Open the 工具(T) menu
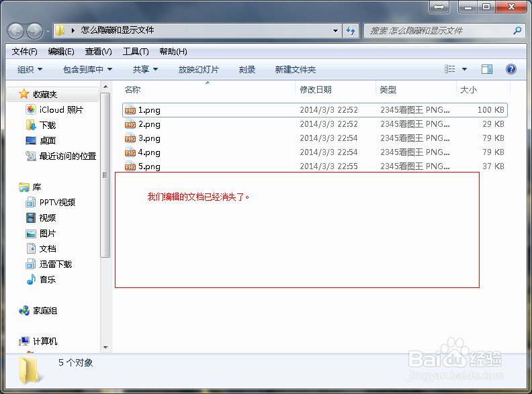 tap(136, 52)
